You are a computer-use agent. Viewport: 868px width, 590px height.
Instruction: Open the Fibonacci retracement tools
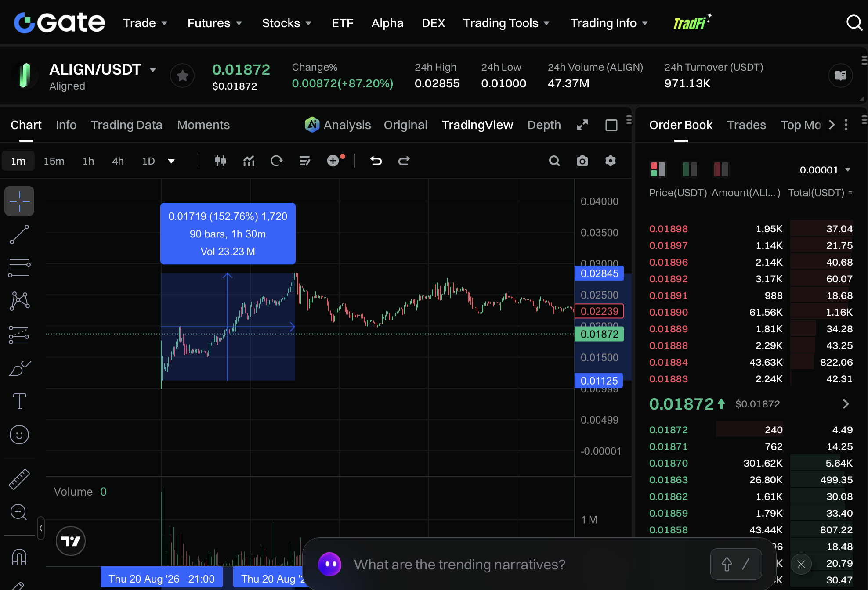point(19,267)
